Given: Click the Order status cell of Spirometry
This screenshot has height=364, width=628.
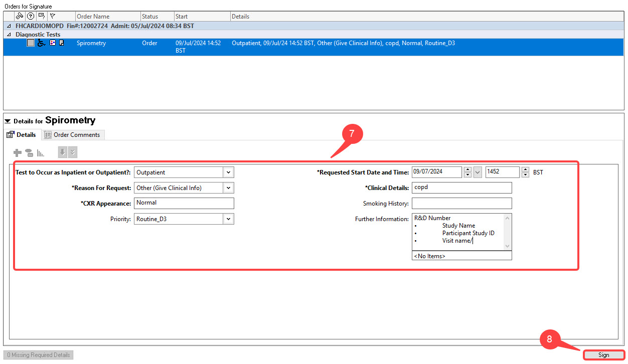Looking at the screenshot, I should click(x=149, y=43).
